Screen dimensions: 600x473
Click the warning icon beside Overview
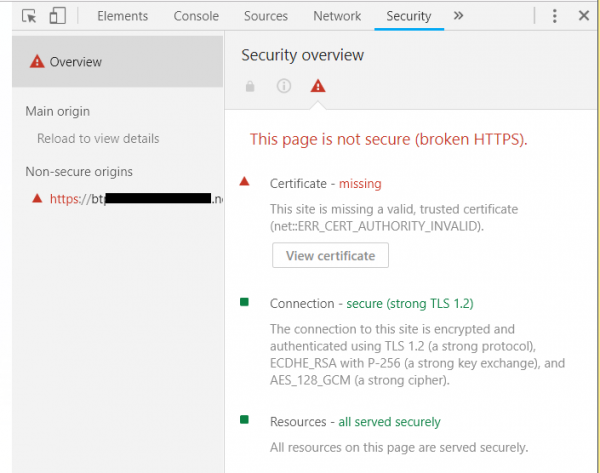[37, 62]
